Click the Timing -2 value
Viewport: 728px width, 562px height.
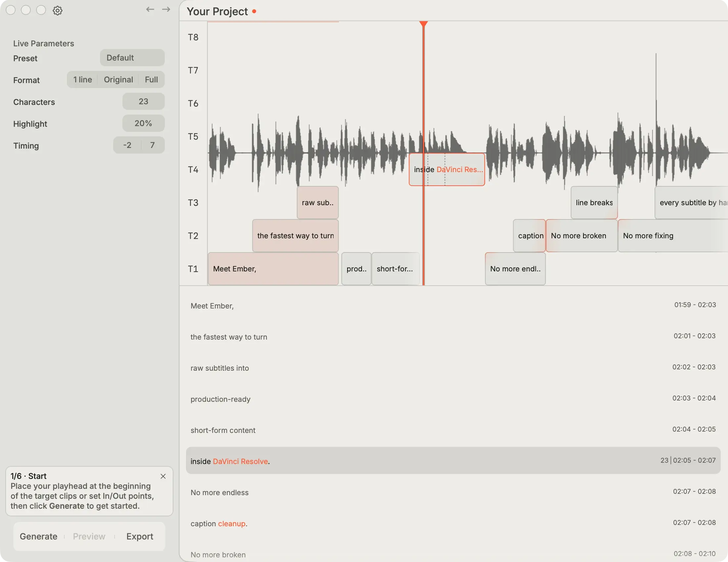[127, 145]
